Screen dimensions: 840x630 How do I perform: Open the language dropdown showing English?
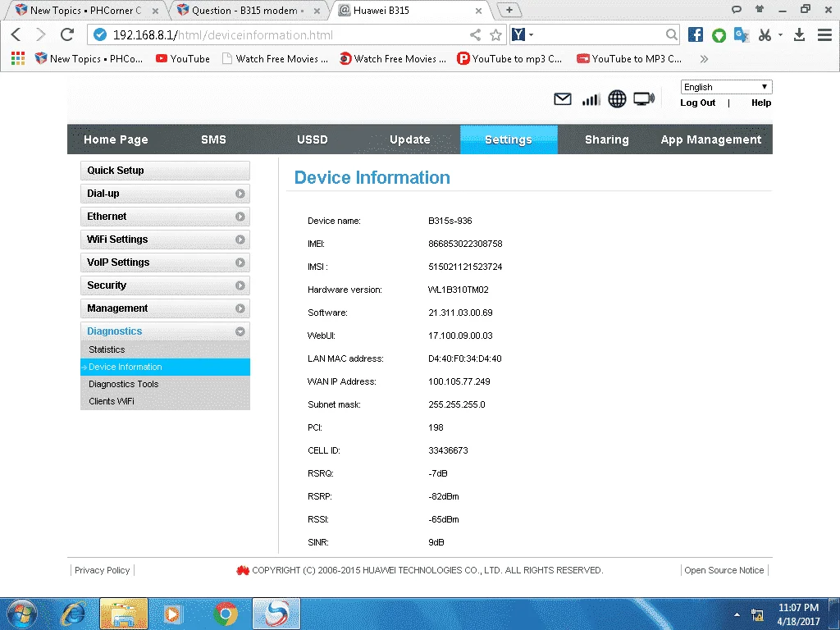[726, 87]
